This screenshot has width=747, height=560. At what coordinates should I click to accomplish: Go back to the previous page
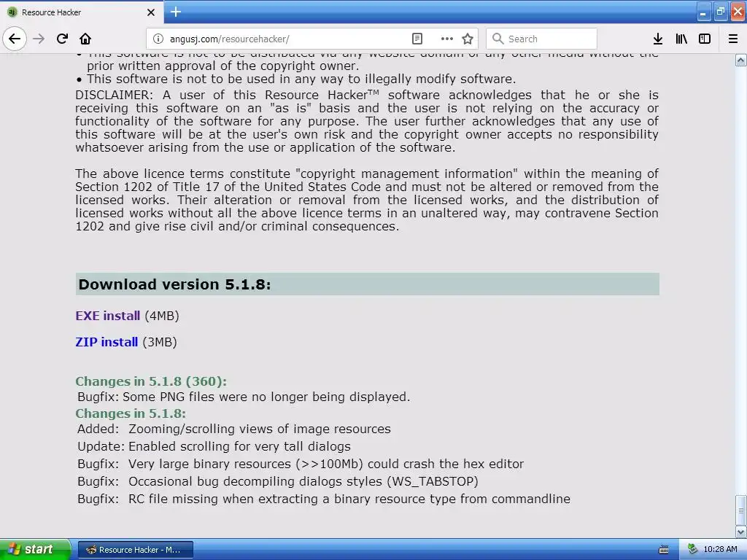pos(15,39)
